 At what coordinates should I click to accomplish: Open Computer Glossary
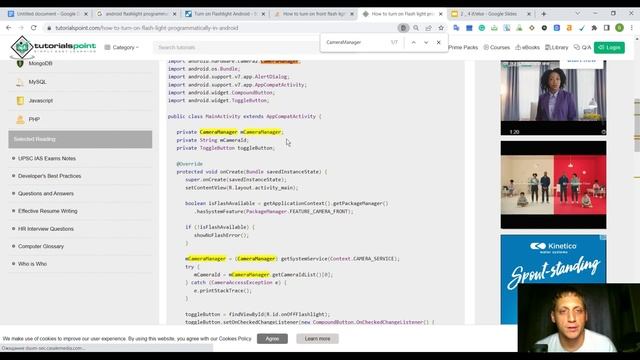[41, 247]
